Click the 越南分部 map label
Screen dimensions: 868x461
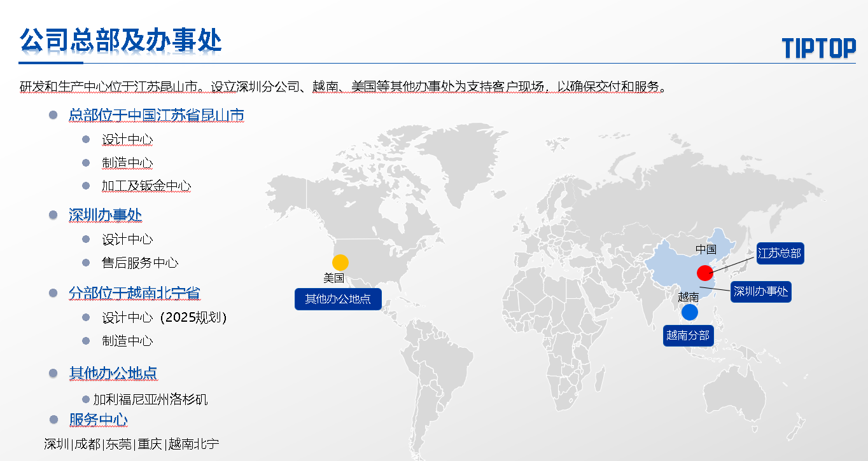tap(688, 335)
